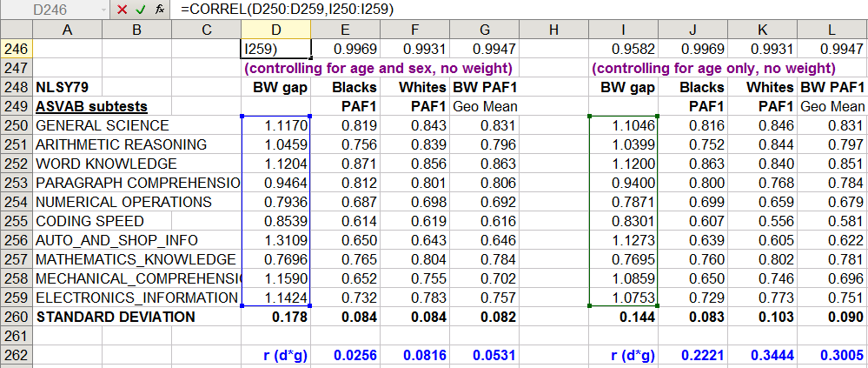Click r (d*g) label in column D
Viewport: 868px width, 368px height.
[x=276, y=355]
